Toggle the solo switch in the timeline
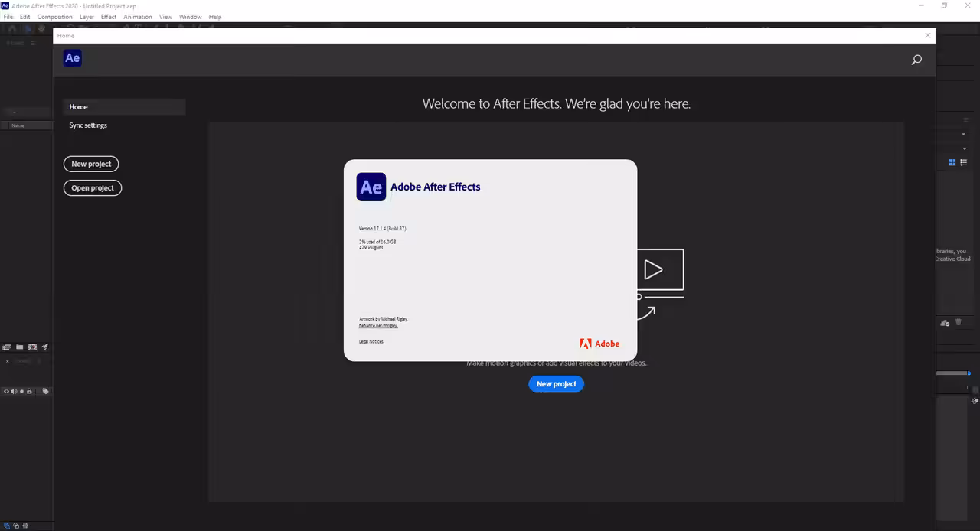980x531 pixels. pos(21,391)
